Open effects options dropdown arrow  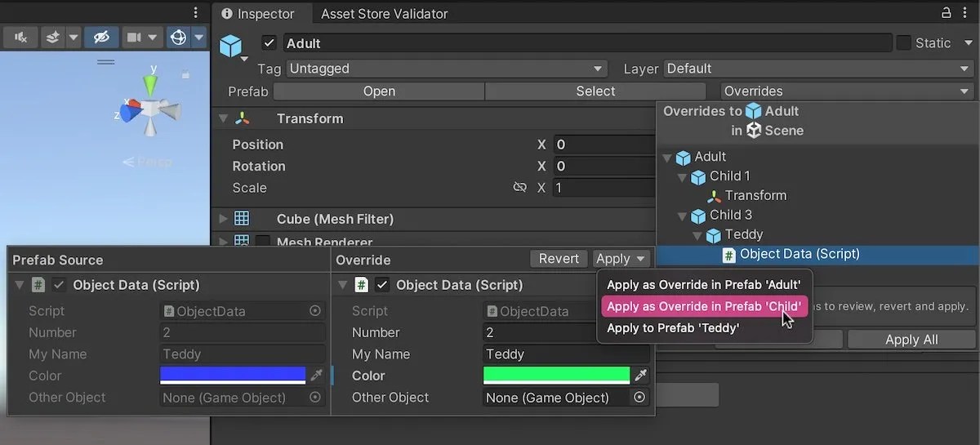click(73, 38)
